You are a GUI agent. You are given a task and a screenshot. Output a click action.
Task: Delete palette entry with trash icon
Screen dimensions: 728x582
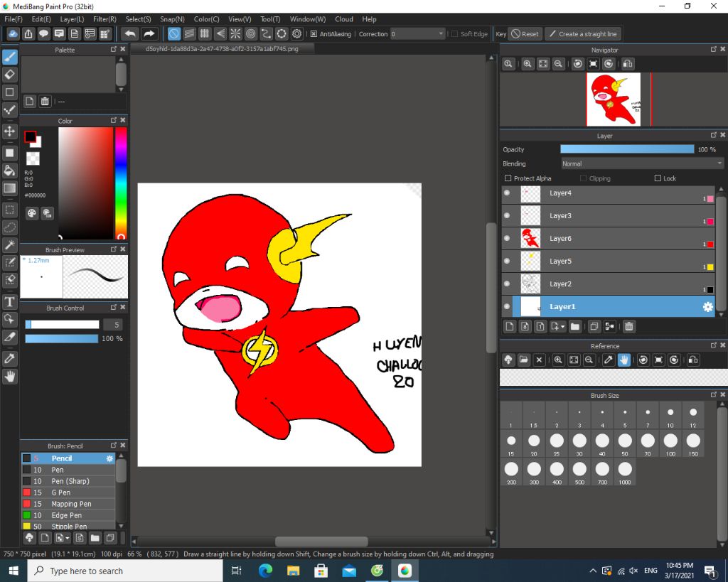pos(45,101)
